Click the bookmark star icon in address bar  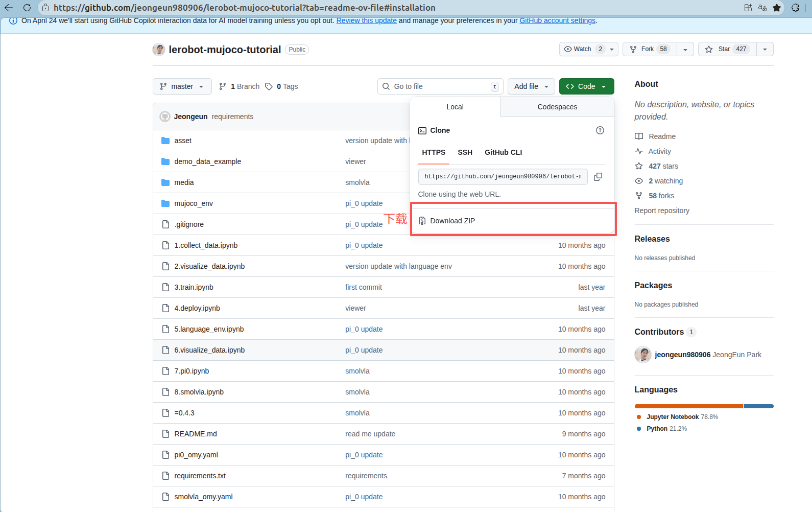(x=777, y=8)
